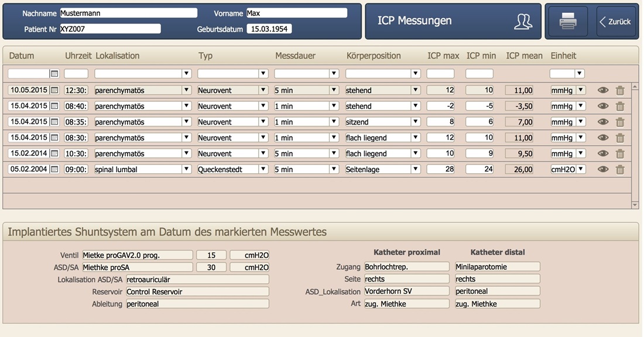Screen dimensions: 644x337
Task: Open calendar icon next to 10.05.2015
Action: pos(54,90)
